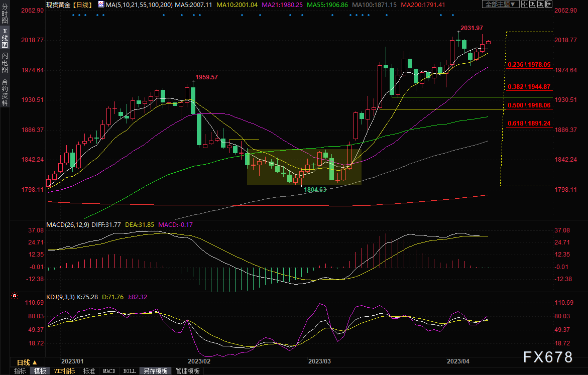
Task: Select the 0.236 \ 1978.05 Fibonacci level
Action: point(529,64)
